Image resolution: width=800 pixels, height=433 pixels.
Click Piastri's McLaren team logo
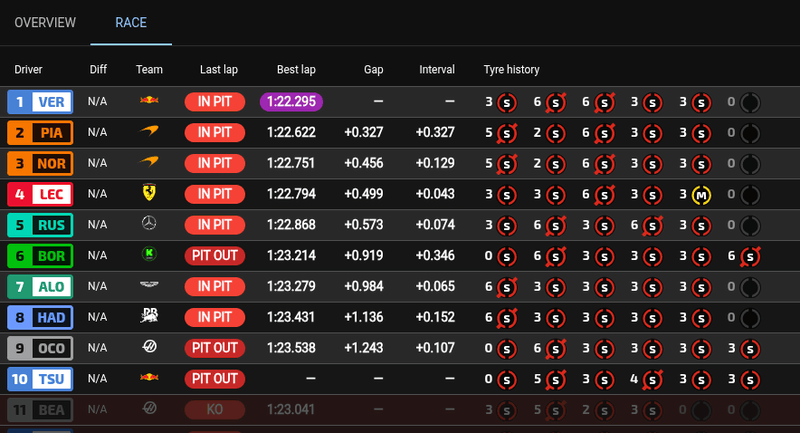[x=149, y=132]
